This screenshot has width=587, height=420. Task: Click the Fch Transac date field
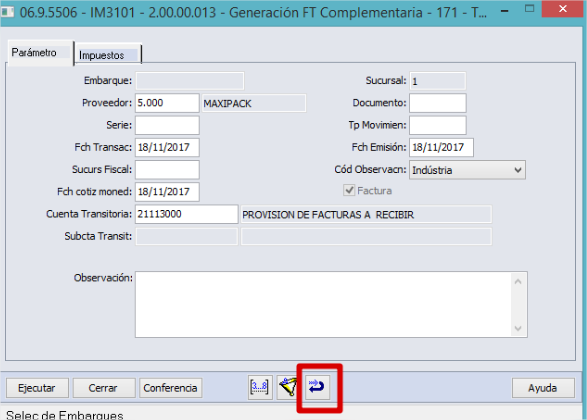167,147
